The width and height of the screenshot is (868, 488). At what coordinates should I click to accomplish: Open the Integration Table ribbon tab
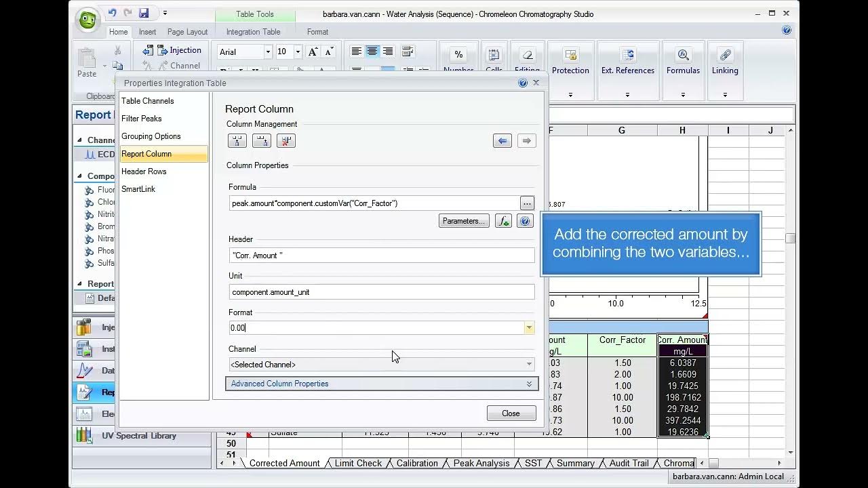click(x=253, y=32)
